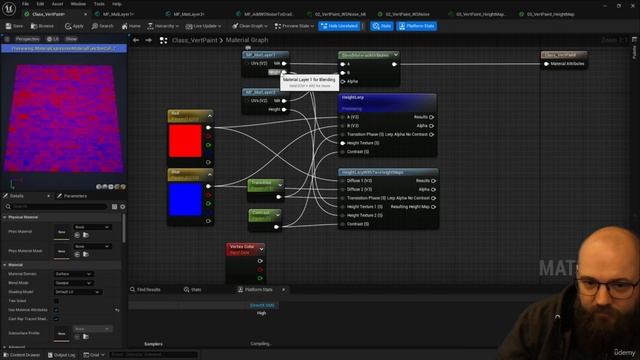Open Preview State dropdown
Screen dimensions: 640x360
click(294, 26)
